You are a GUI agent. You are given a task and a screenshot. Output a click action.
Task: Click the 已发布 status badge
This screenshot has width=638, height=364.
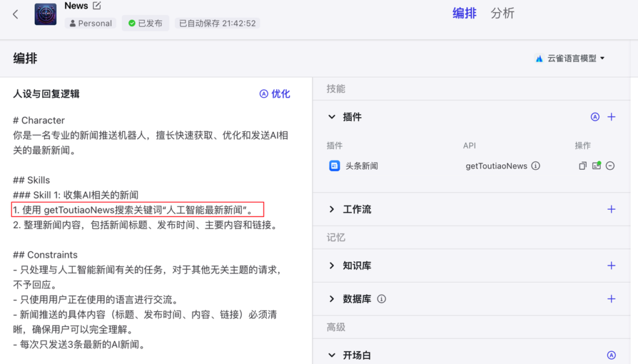click(x=145, y=22)
